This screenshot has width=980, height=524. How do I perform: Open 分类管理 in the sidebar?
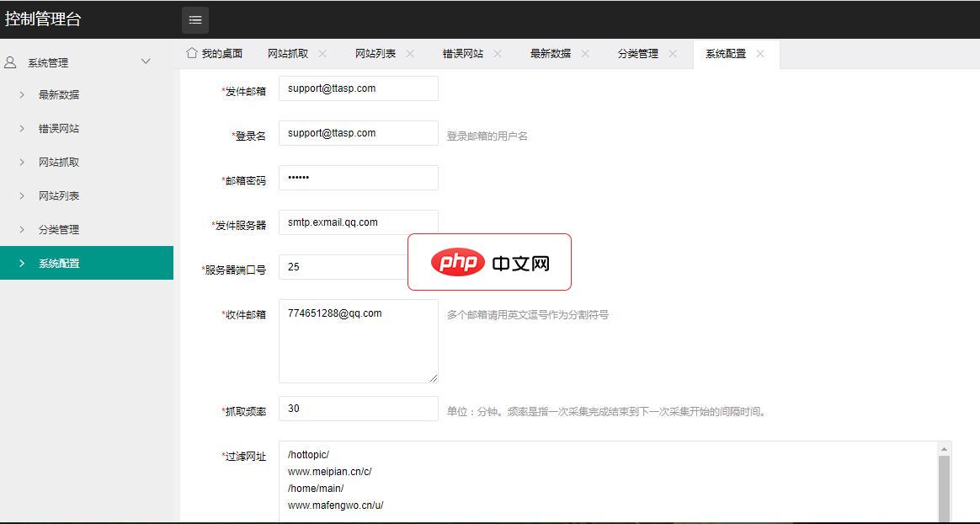click(87, 230)
